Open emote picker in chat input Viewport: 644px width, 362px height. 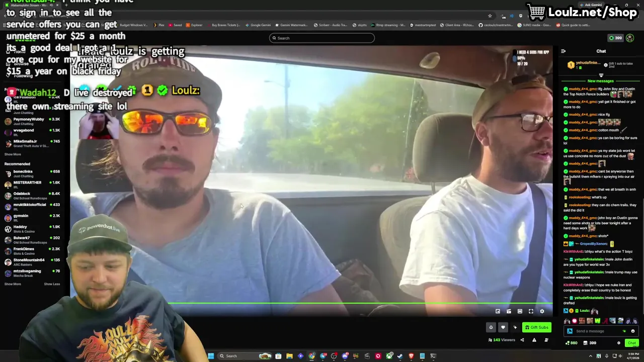coord(633,331)
